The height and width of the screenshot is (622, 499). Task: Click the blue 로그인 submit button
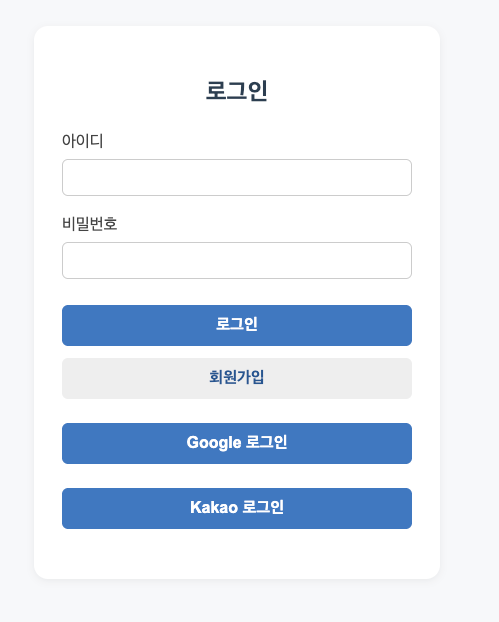(x=237, y=325)
